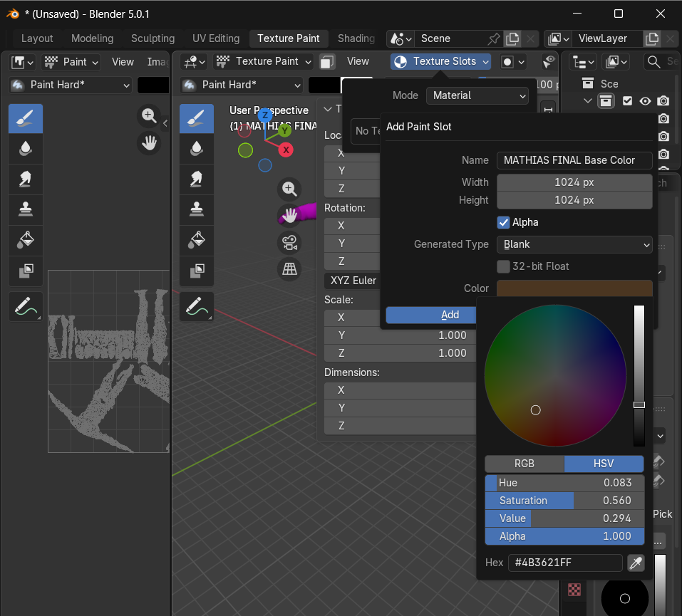This screenshot has height=616, width=682.
Task: Open the Sculpting workspace tab
Action: pos(153,38)
